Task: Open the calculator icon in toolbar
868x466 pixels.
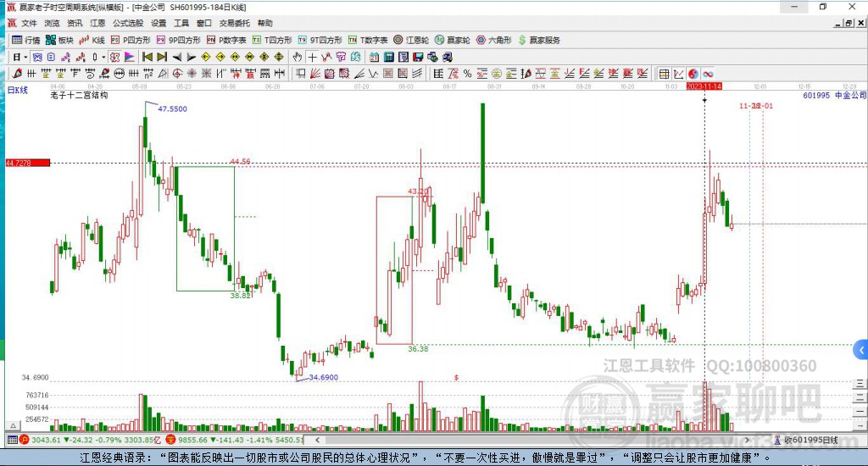Action: pyautogui.click(x=388, y=57)
